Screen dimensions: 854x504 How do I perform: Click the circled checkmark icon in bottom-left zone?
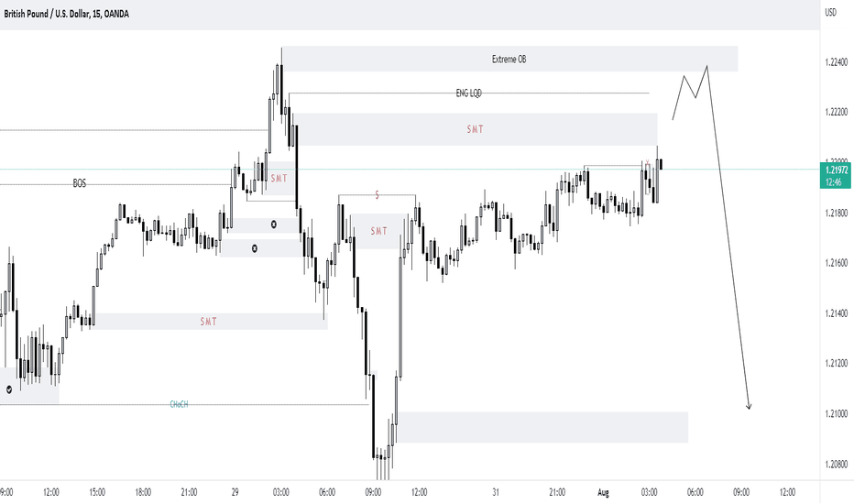[9, 389]
